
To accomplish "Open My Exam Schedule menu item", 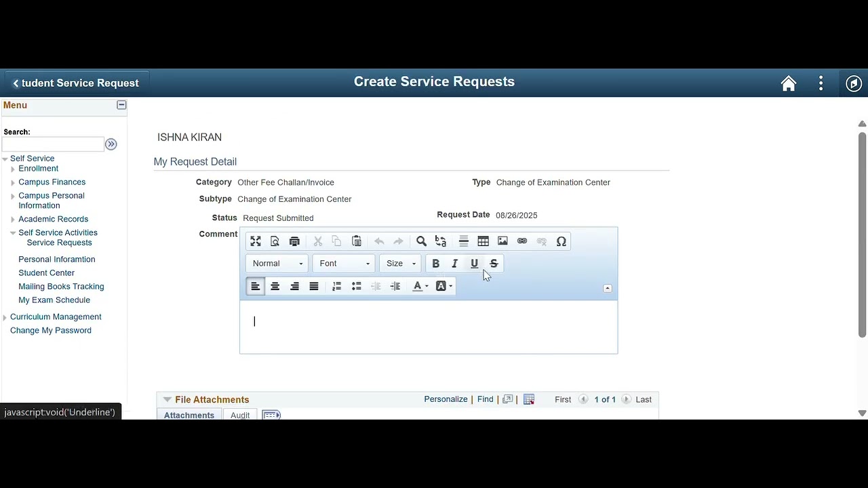I will pyautogui.click(x=54, y=300).
